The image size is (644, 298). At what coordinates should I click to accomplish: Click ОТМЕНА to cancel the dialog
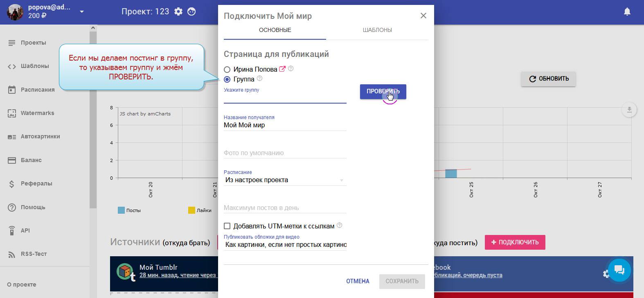click(358, 281)
